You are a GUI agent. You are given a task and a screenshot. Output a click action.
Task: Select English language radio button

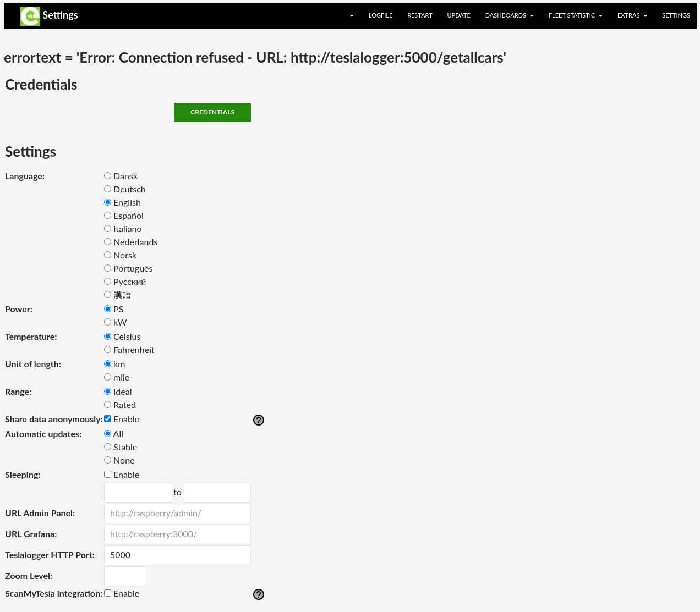click(x=108, y=202)
